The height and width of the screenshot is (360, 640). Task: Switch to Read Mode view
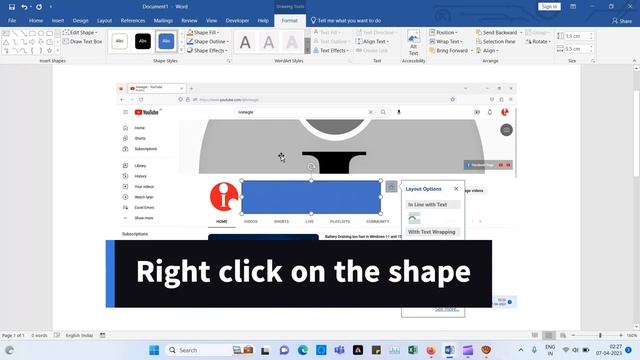point(534,336)
